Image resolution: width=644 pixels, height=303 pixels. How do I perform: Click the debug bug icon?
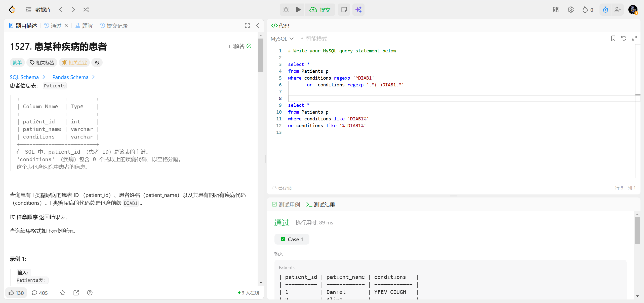click(x=286, y=10)
